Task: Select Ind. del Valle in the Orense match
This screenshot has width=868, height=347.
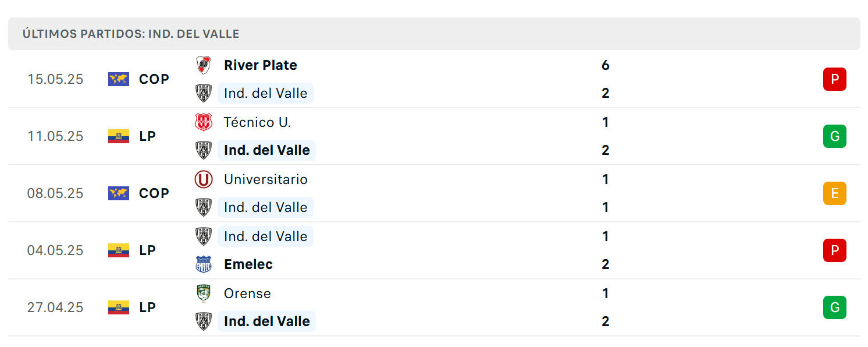Action: pyautogui.click(x=266, y=321)
